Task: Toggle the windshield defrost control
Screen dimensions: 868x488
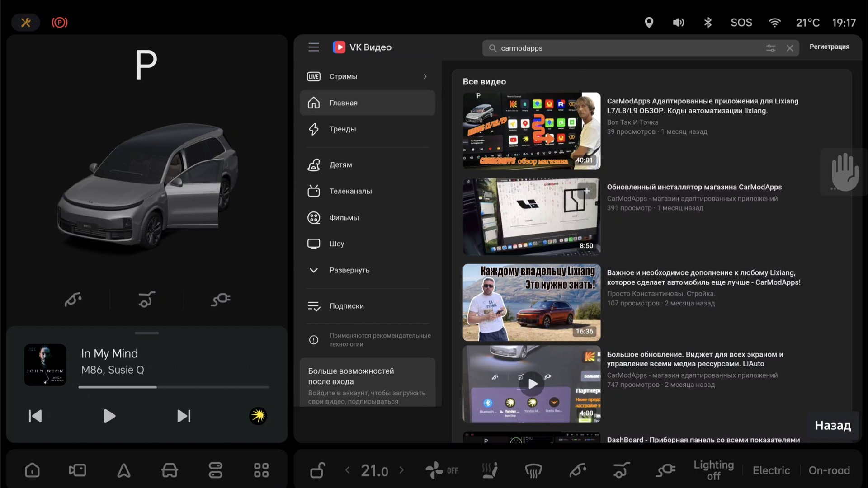Action: tap(533, 470)
